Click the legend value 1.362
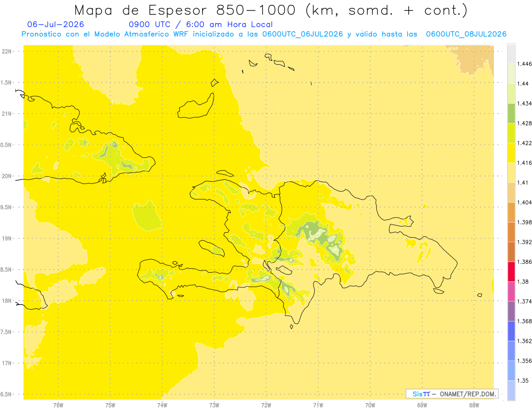Screen dimensions: 532x411 coord(524,341)
